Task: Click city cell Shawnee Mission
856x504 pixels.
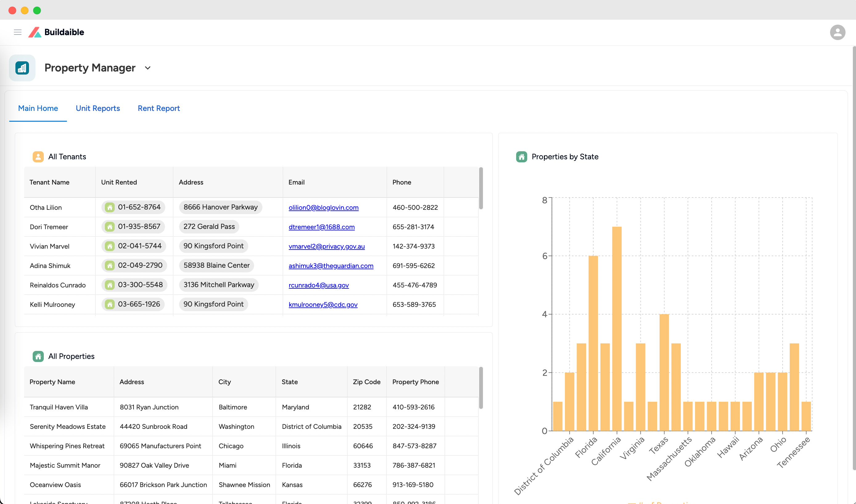Action: click(x=245, y=485)
